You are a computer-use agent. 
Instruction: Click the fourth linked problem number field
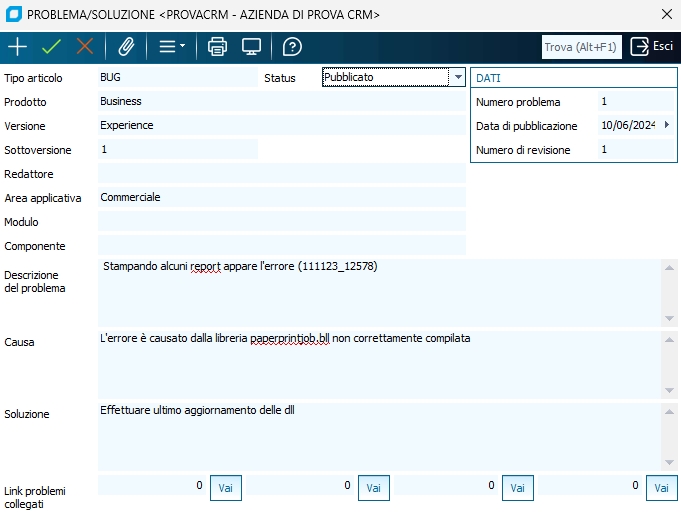590,485
